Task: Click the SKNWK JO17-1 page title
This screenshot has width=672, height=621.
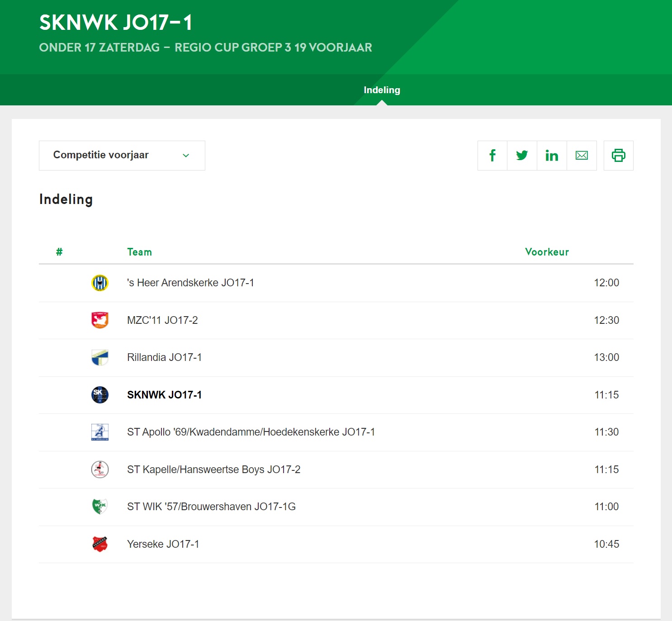Action: (x=116, y=23)
